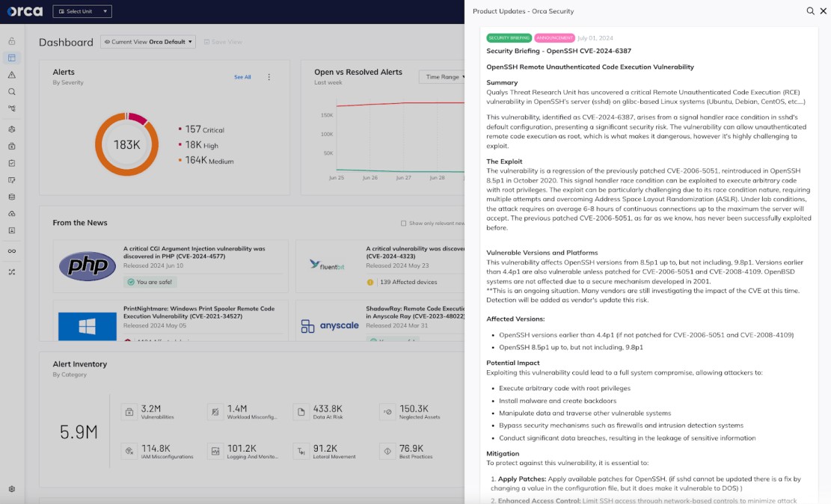Viewport: 831px width, 504px height.
Task: Click the search icon in Product Updates panel
Action: tap(811, 11)
